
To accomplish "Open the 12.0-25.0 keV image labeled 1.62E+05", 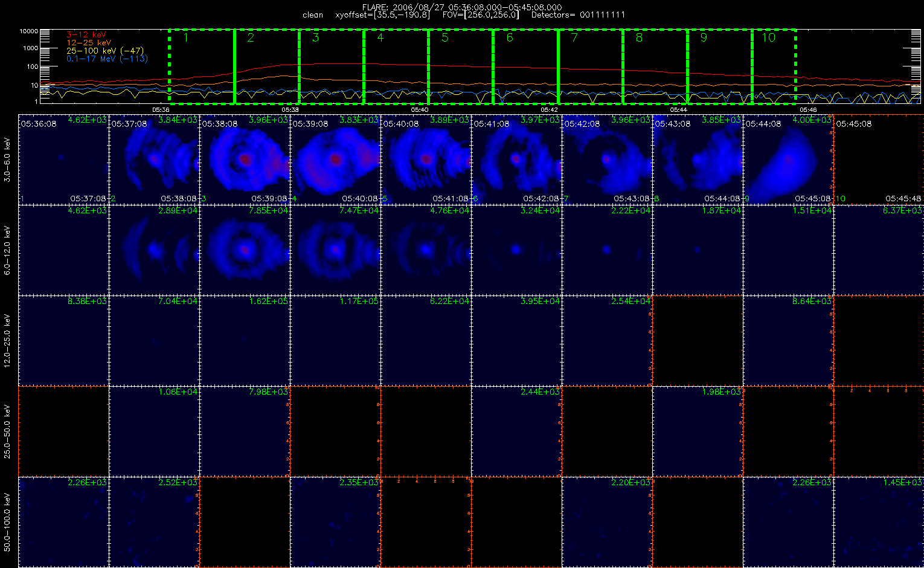I will coord(245,340).
